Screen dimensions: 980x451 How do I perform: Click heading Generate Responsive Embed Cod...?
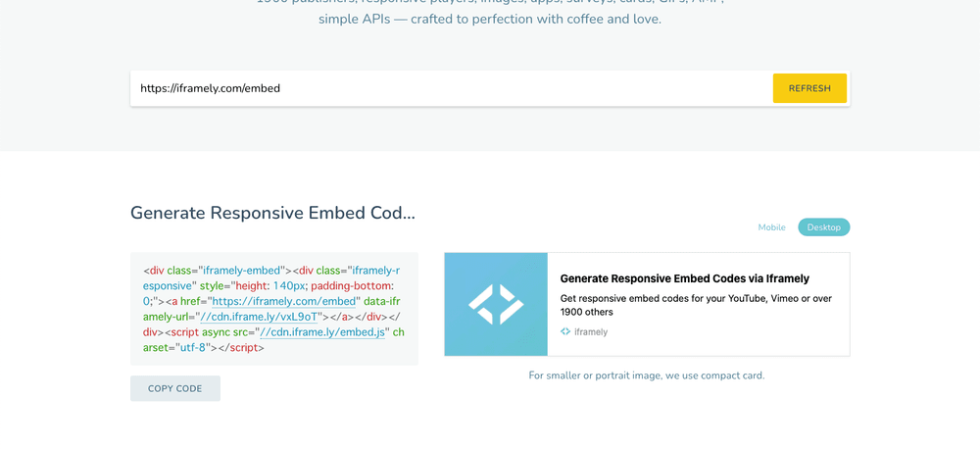click(x=272, y=213)
